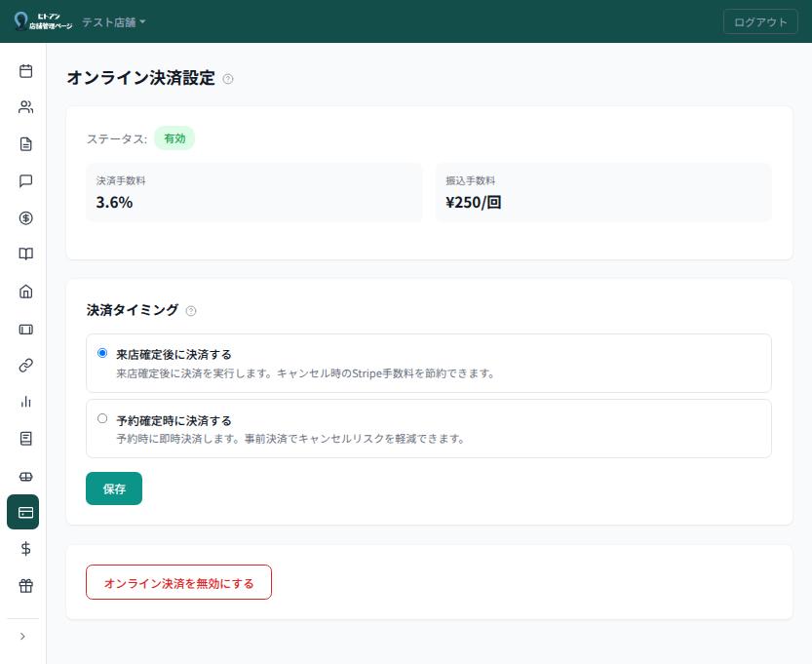Open the chat message sidebar icon
The height and width of the screenshot is (664, 812).
(x=25, y=180)
